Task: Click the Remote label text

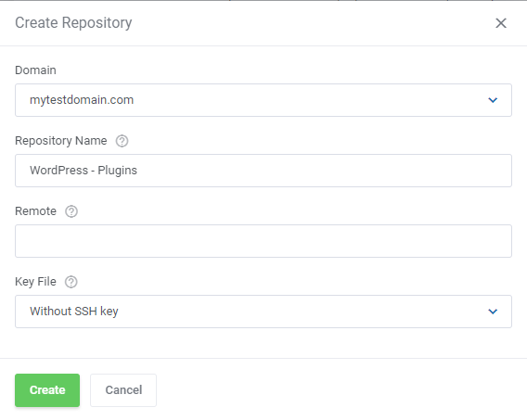Action: [35, 211]
